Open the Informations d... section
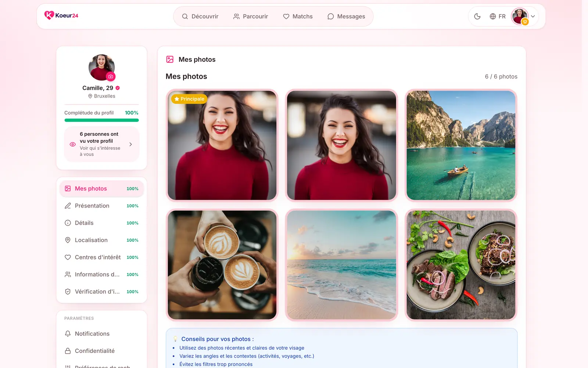The width and height of the screenshot is (588, 368). click(101, 275)
